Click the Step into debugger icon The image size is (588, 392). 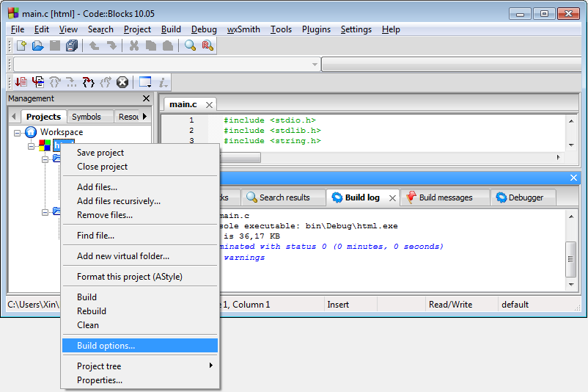point(88,82)
